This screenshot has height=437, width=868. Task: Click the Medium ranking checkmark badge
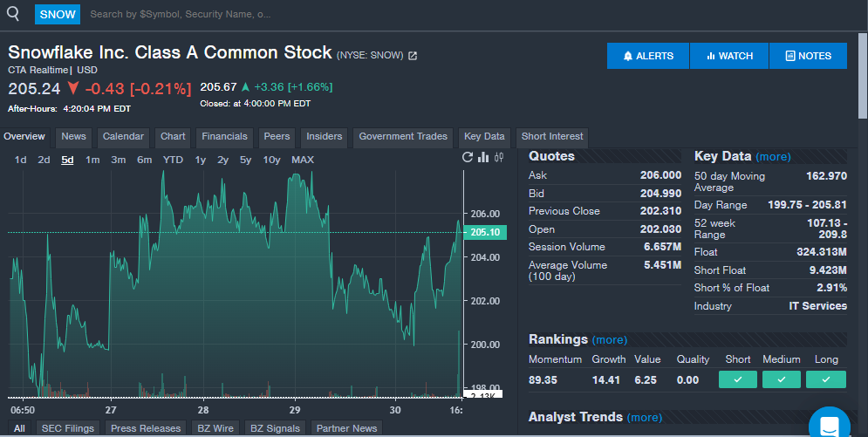coord(781,379)
